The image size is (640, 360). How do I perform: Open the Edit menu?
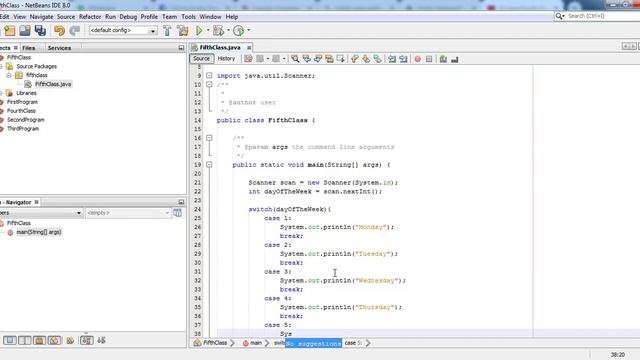pos(4,17)
